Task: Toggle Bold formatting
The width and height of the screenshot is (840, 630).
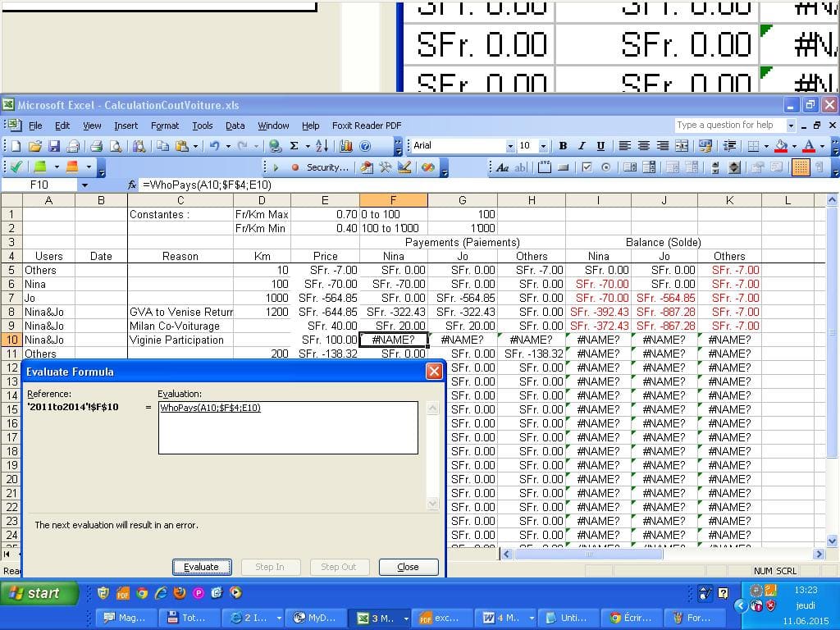Action: (563, 146)
